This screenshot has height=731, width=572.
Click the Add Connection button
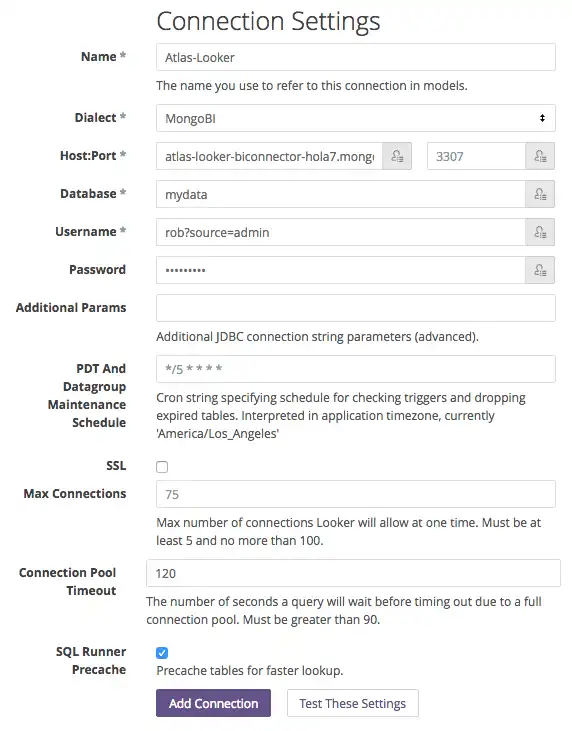[213, 703]
